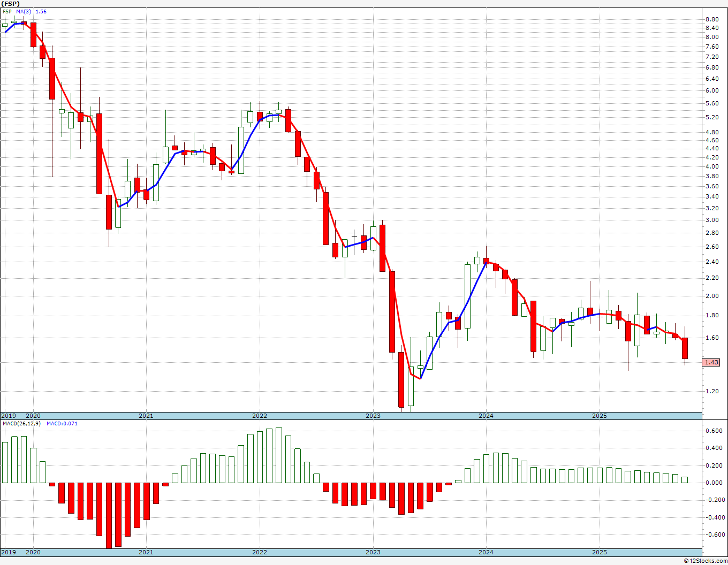The width and height of the screenshot is (728, 565).
Task: Click the 6.00 price axis label
Action: click(712, 90)
